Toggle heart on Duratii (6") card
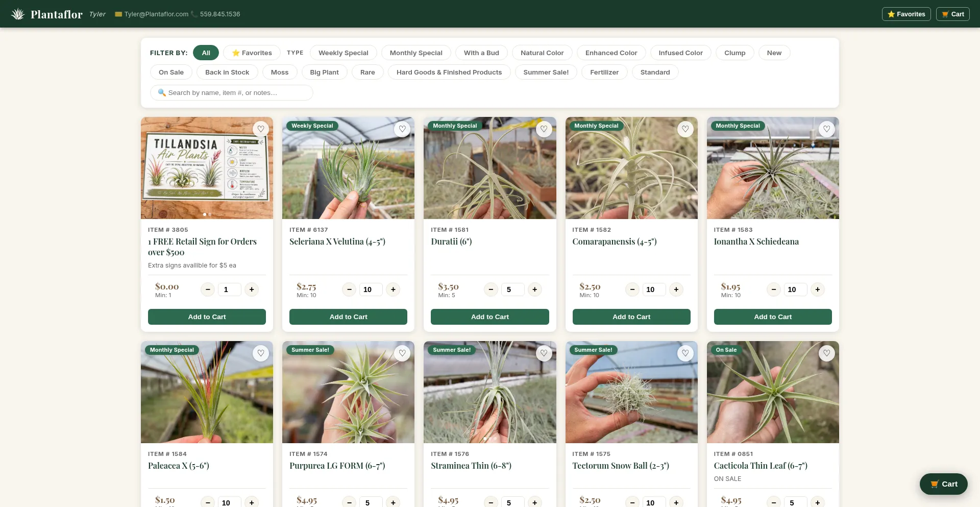Screen dimensions: 980x507 coord(544,129)
